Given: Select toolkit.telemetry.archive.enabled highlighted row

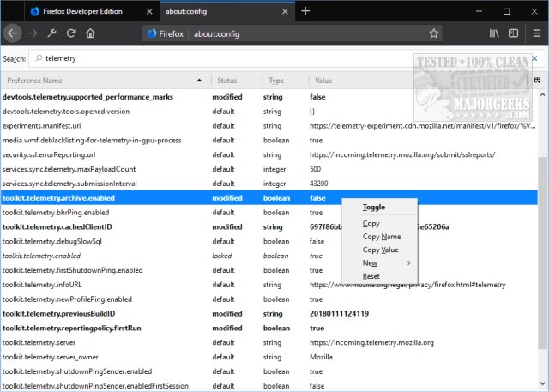Looking at the screenshot, I should pos(268,198).
